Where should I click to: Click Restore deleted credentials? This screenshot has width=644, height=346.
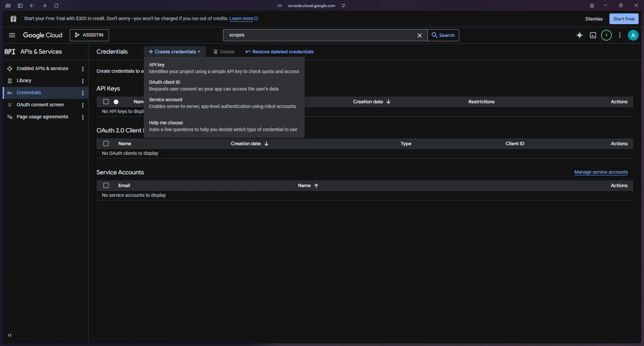pos(280,52)
